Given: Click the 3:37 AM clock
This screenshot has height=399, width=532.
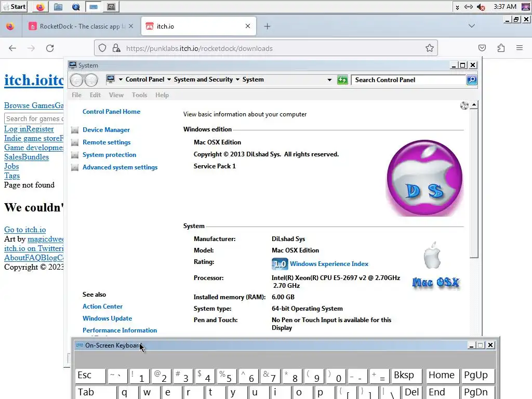Looking at the screenshot, I should (505, 7).
